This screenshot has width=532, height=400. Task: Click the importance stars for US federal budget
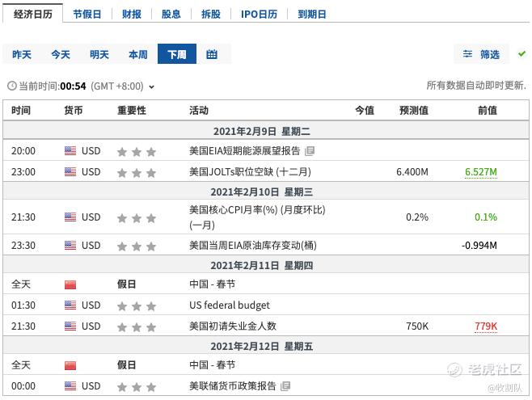coord(137,306)
